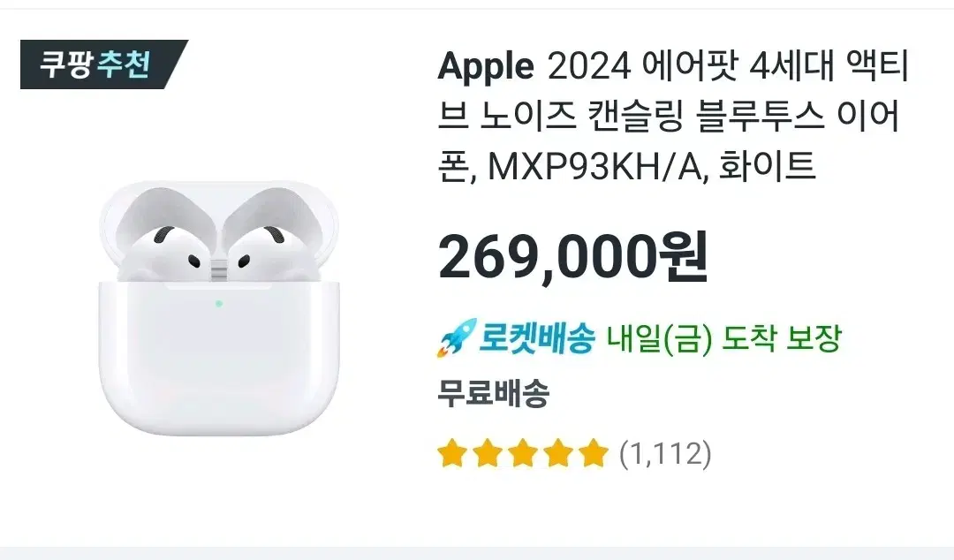Click the fourth yellow rating star
The image size is (954, 560).
pos(558,453)
